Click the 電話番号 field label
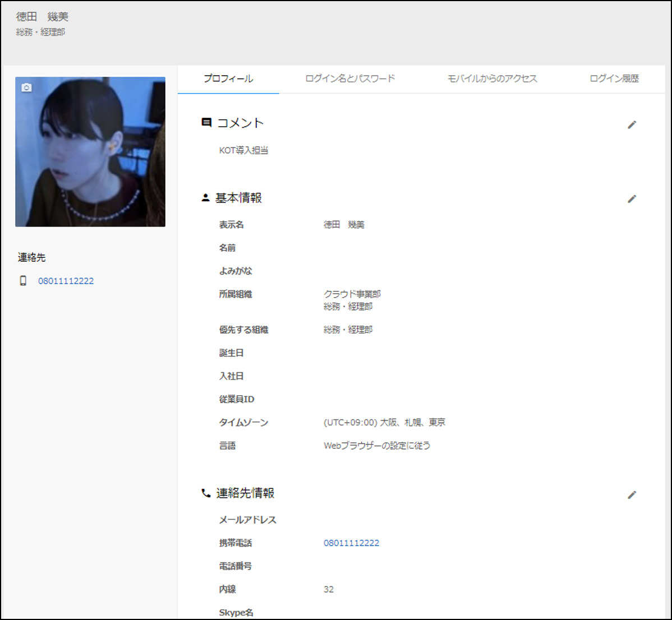 tap(235, 566)
